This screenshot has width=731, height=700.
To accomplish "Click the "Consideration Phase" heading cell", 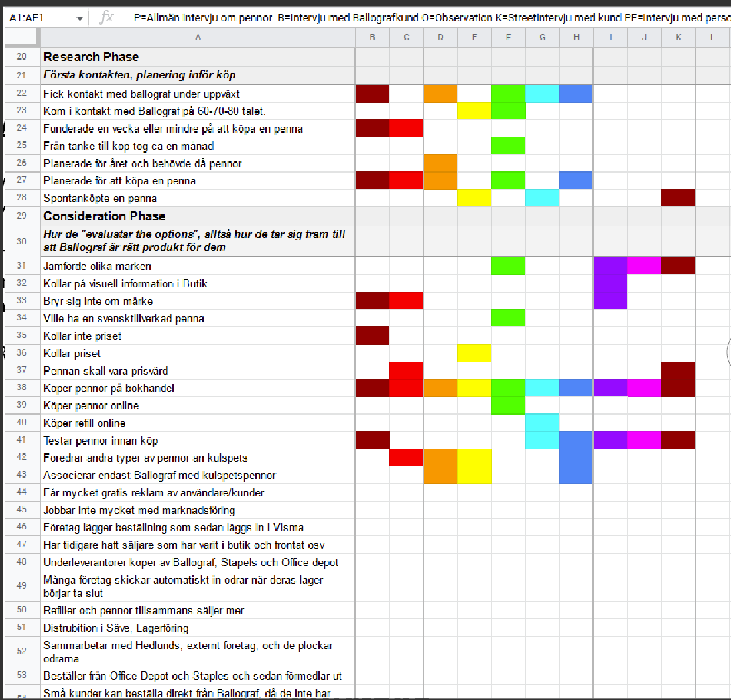I will 198,216.
